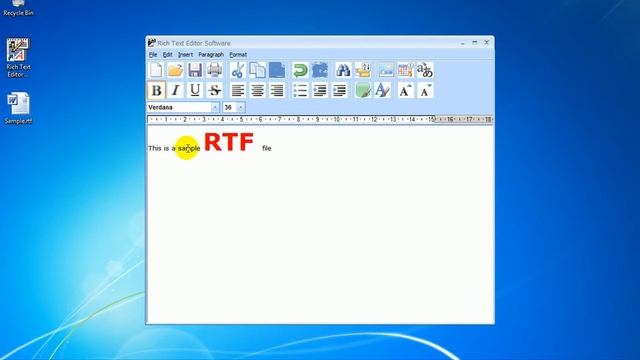Paste with the blue page icon
Image resolution: width=640 pixels, height=360 pixels.
[x=277, y=70]
